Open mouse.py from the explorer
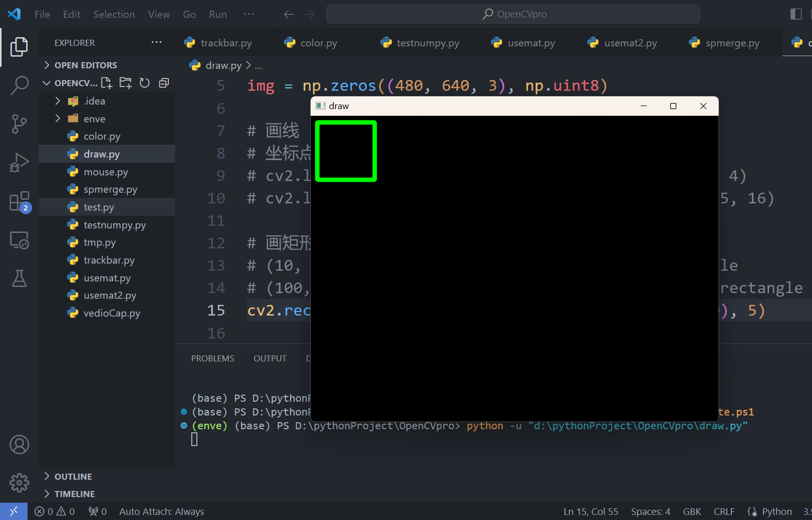 pos(106,172)
